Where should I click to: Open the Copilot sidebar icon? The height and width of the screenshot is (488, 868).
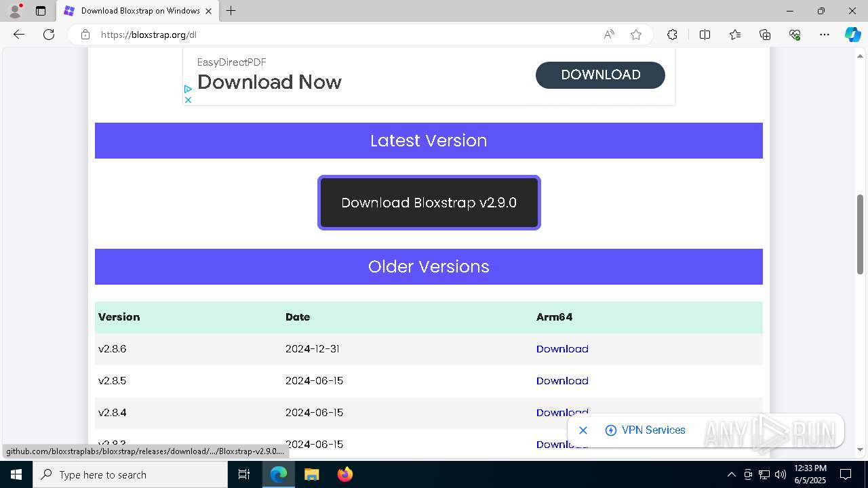point(852,35)
